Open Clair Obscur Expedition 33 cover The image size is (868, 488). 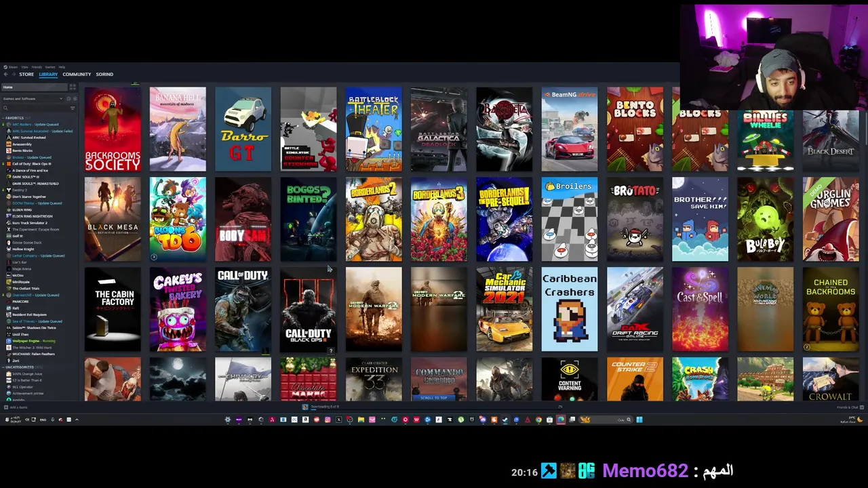(x=374, y=379)
